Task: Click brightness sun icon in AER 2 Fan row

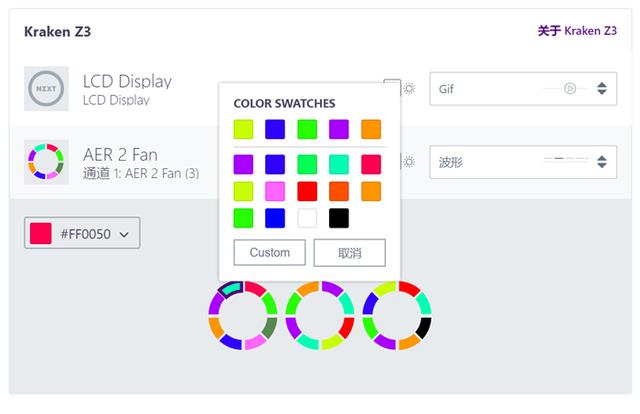Action: 409,162
